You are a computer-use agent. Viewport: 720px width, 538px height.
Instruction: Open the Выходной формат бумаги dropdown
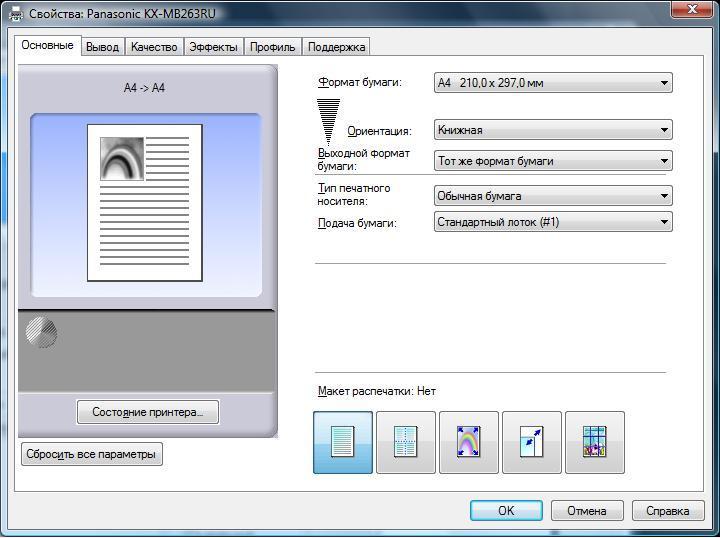click(553, 161)
